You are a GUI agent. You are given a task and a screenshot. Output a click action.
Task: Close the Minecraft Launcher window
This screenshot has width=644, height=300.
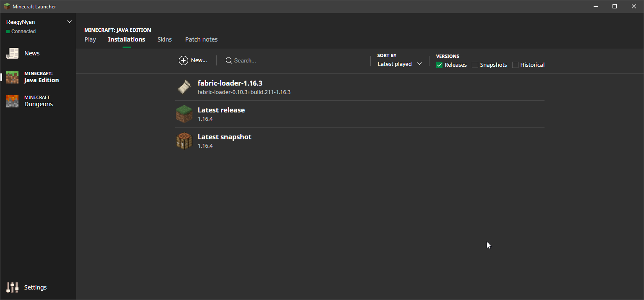pos(634,6)
